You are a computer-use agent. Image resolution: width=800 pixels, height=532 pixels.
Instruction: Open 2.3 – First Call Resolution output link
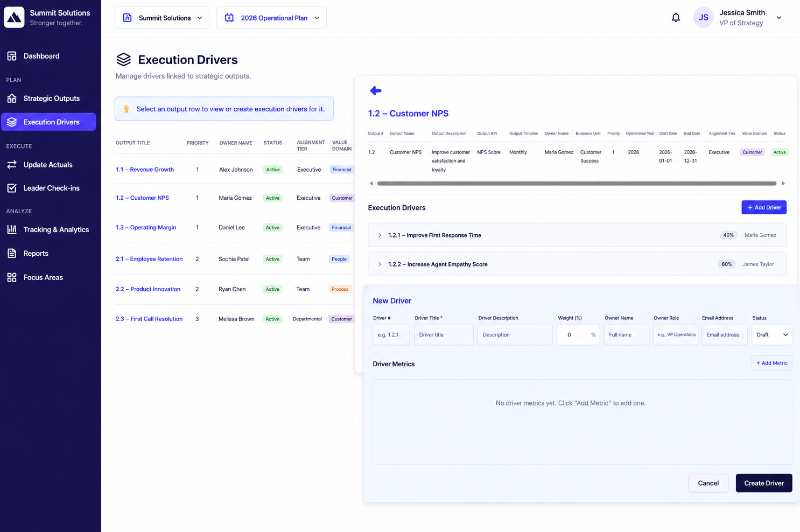click(x=149, y=319)
